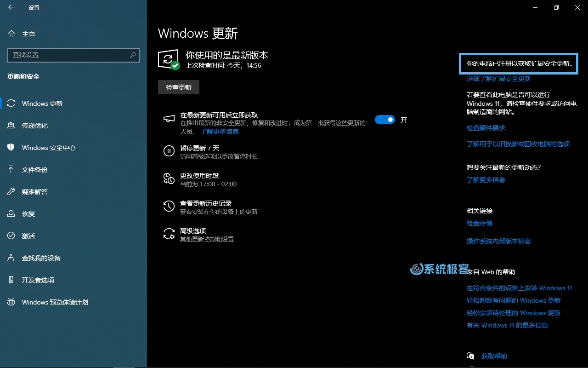This screenshot has width=588, height=368.
Task: Click the chat help icon beside 获取帮助
Action: pyautogui.click(x=470, y=356)
